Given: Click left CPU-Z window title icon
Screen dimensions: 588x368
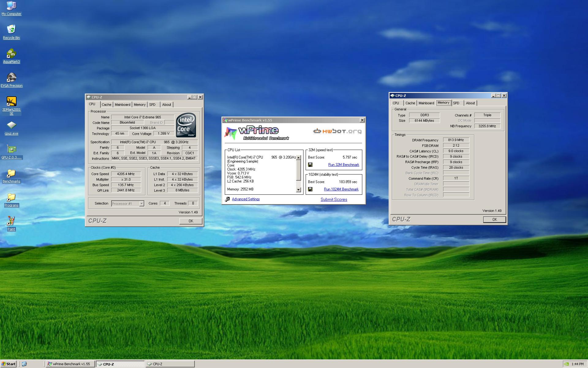Looking at the screenshot, I should click(89, 97).
